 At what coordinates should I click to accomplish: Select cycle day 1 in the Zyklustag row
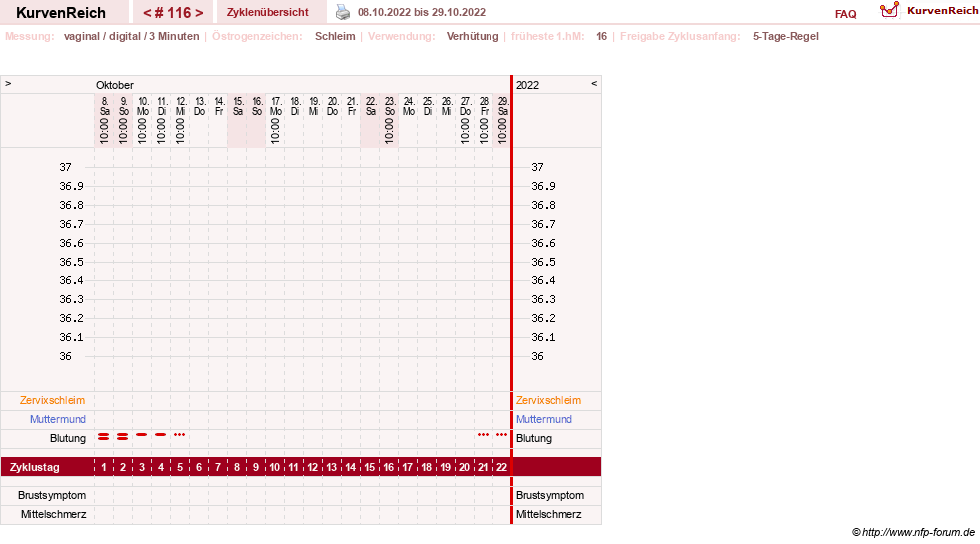(x=104, y=467)
